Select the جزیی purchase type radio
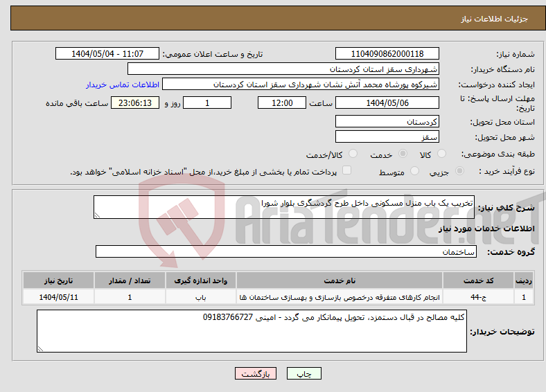The width and height of the screenshot is (546, 392). pos(459,170)
